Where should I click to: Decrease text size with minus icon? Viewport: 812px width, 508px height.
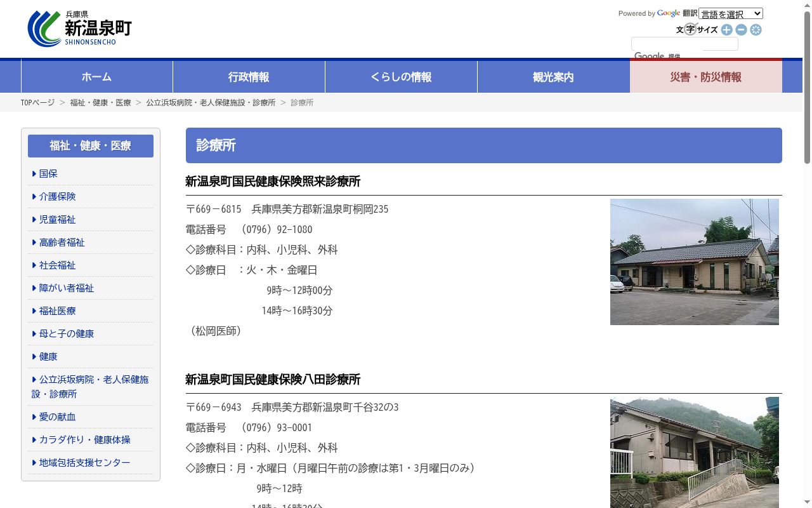pyautogui.click(x=741, y=30)
